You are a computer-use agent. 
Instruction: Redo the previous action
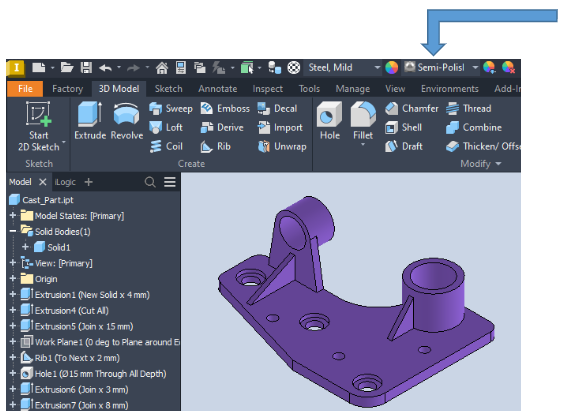coord(133,67)
